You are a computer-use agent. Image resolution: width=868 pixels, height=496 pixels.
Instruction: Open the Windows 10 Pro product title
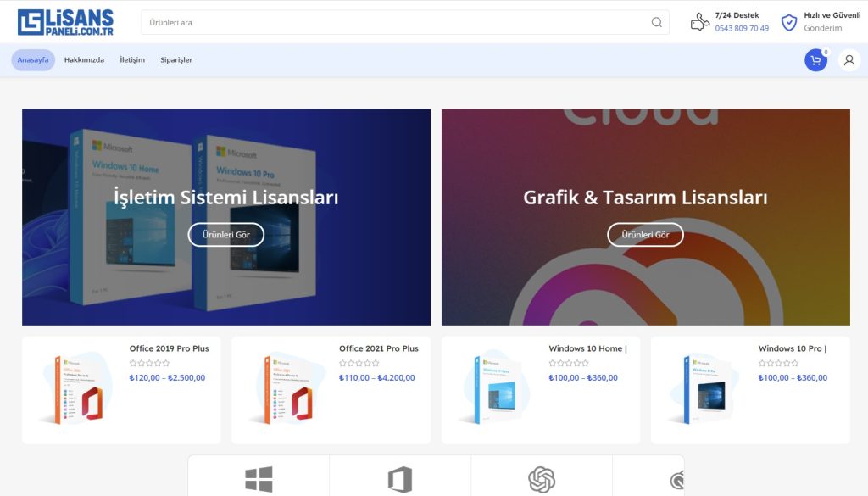(793, 348)
